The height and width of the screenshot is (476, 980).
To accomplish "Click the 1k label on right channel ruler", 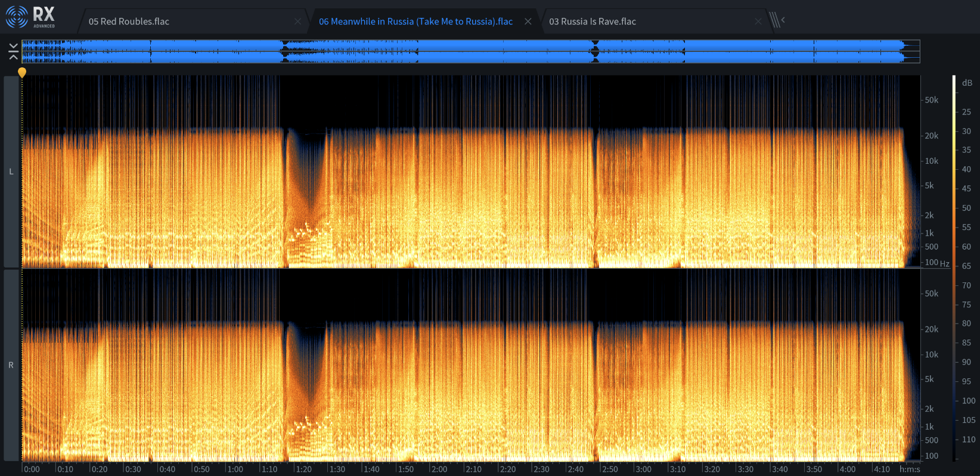I will tap(929, 427).
